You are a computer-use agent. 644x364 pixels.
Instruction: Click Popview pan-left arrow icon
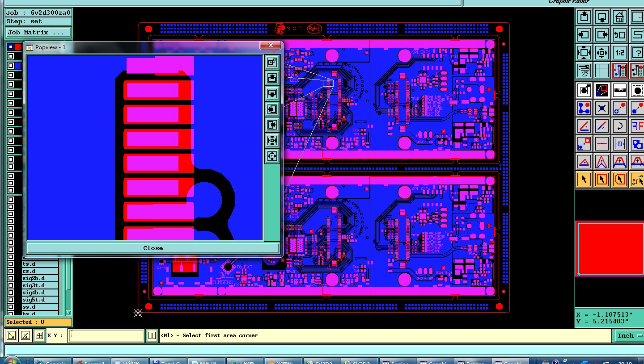tap(272, 109)
